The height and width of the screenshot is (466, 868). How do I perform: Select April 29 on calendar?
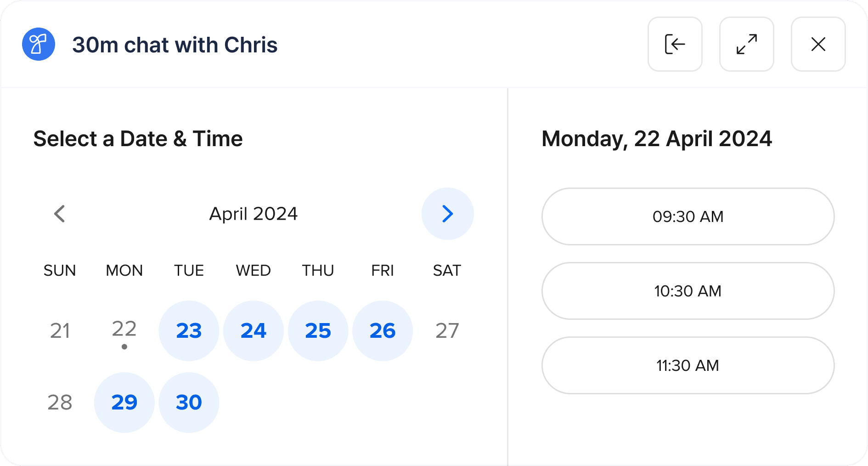124,403
